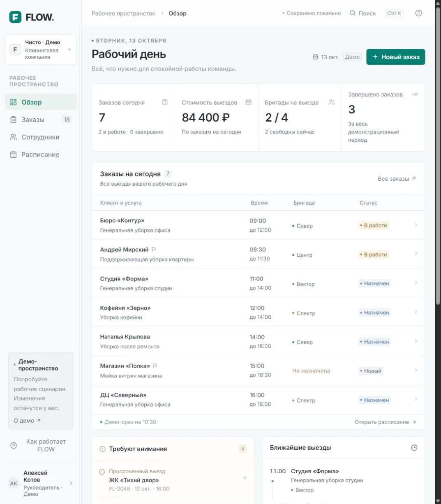
Task: Click Студия «Форма» in Ближайшие выезды
Action: (x=315, y=471)
